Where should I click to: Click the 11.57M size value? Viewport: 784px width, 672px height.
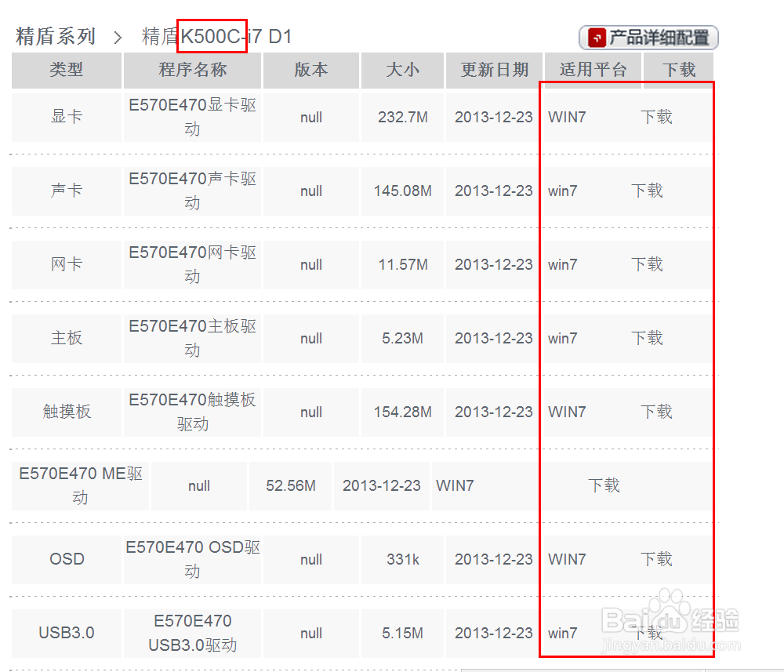click(x=402, y=264)
